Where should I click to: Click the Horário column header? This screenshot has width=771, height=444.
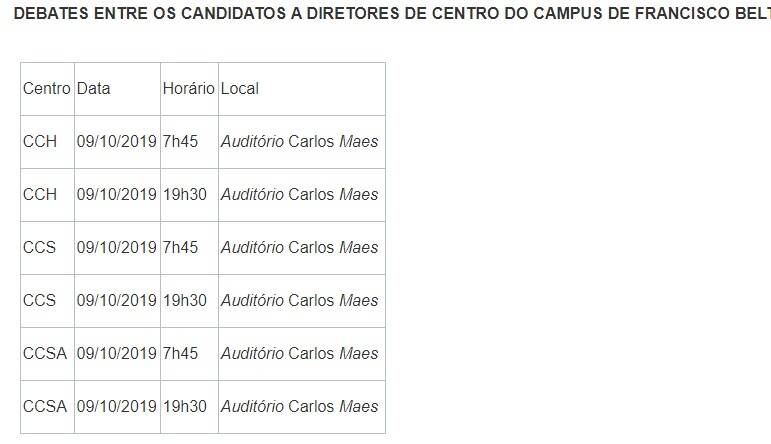pyautogui.click(x=189, y=89)
